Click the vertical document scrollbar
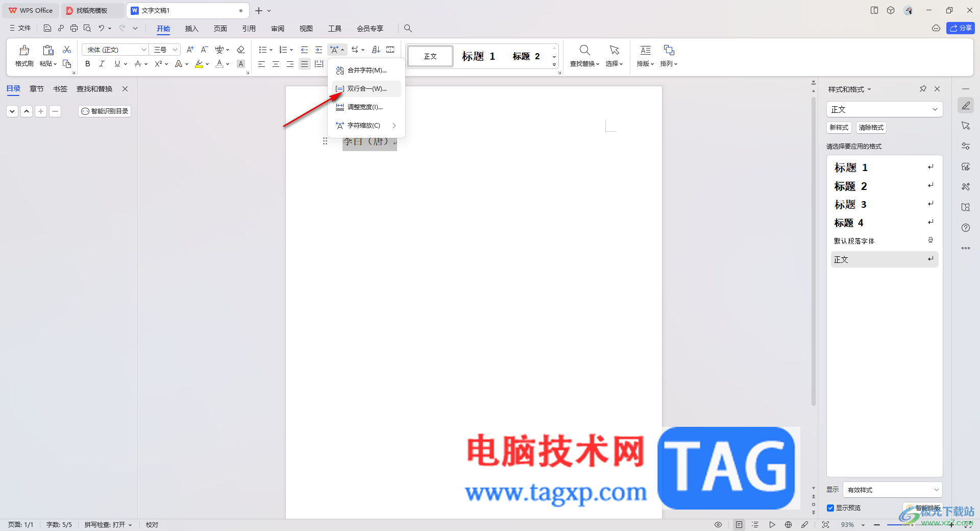Screen dimensions: 980x531 814,251
